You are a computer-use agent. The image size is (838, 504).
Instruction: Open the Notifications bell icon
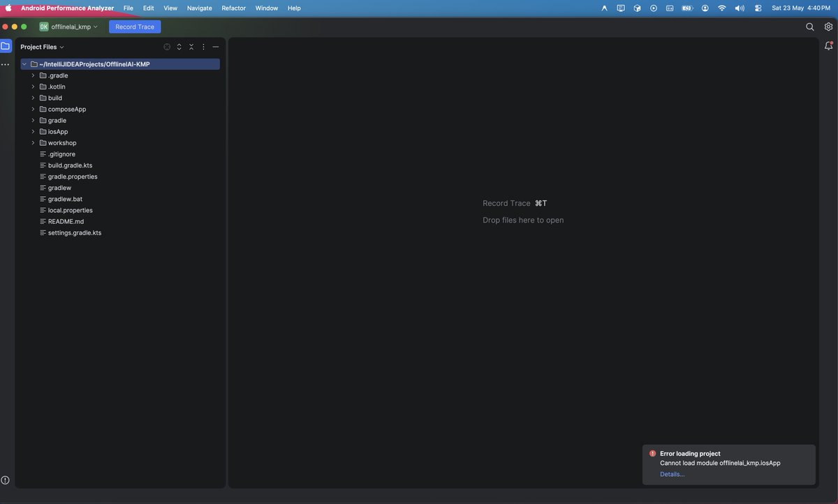click(828, 46)
